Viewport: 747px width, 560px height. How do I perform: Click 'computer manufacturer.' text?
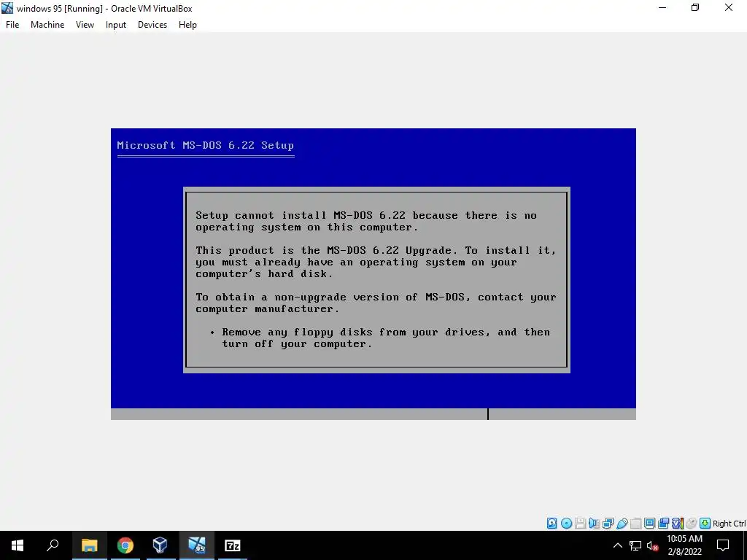(267, 309)
